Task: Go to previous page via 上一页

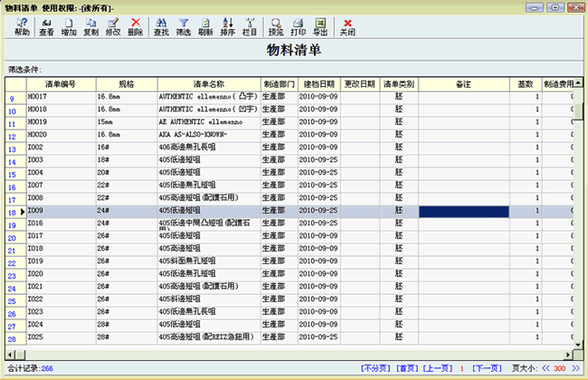Action: click(x=438, y=368)
